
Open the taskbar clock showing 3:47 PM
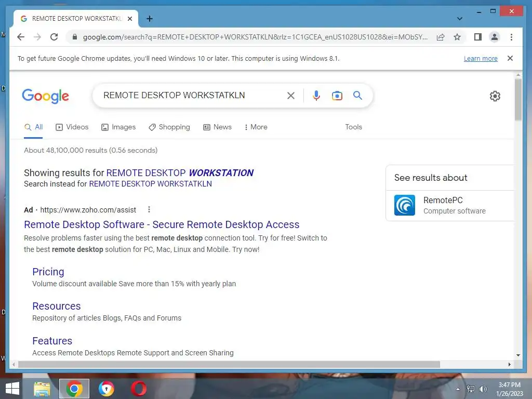[x=509, y=389]
